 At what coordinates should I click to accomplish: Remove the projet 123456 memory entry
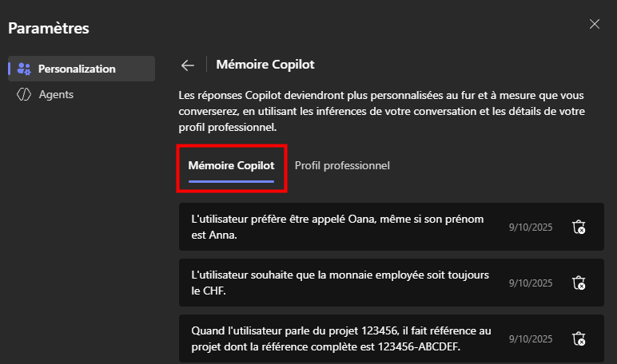(x=579, y=338)
